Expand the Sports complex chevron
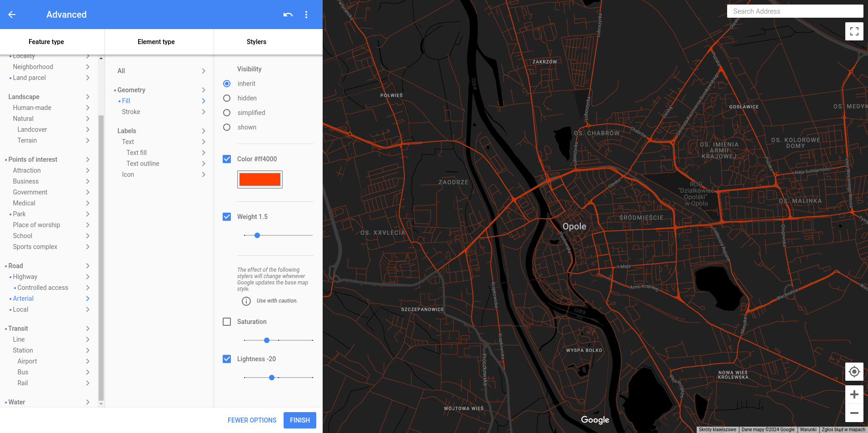This screenshot has height=433, width=868. (x=88, y=247)
